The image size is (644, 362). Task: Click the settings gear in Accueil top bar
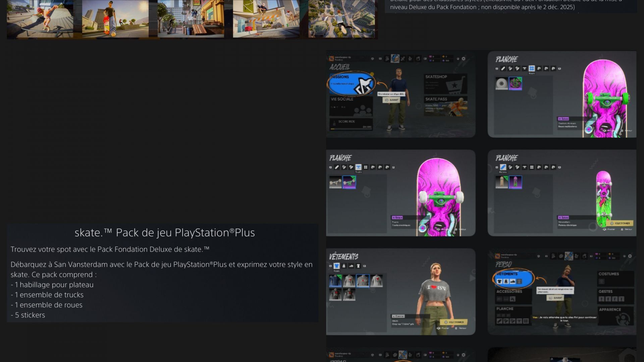coord(464,59)
